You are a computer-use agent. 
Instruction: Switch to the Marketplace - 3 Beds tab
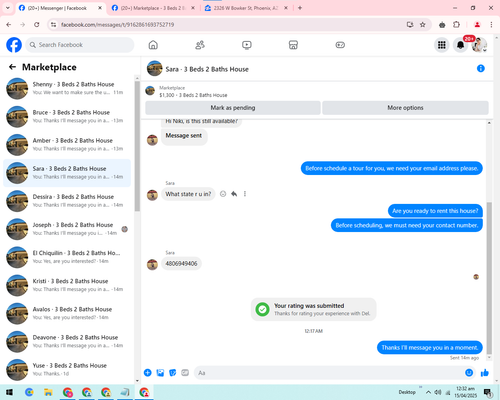pyautogui.click(x=153, y=8)
